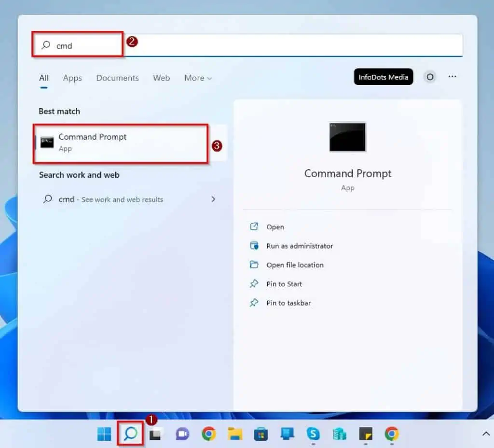The image size is (494, 448).
Task: Open Search from the taskbar
Action: pos(130,434)
